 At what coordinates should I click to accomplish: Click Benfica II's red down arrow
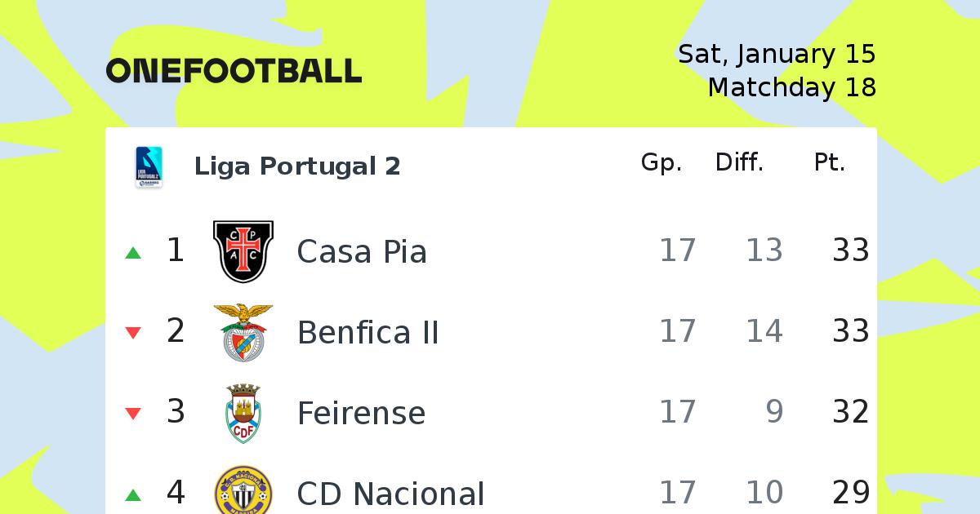point(133,333)
